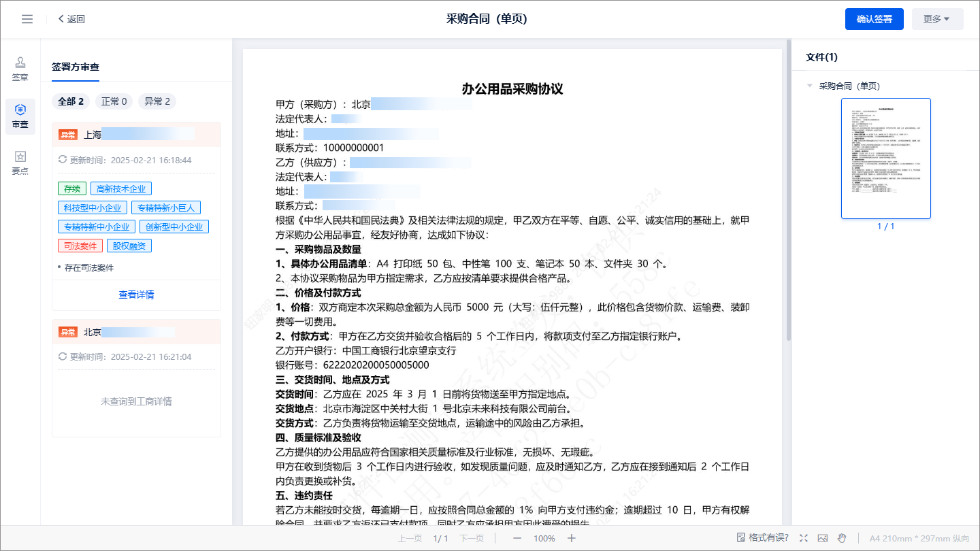This screenshot has width=980, height=551.
Task: Click the document vertical scrollbar
Action: pyautogui.click(x=789, y=190)
